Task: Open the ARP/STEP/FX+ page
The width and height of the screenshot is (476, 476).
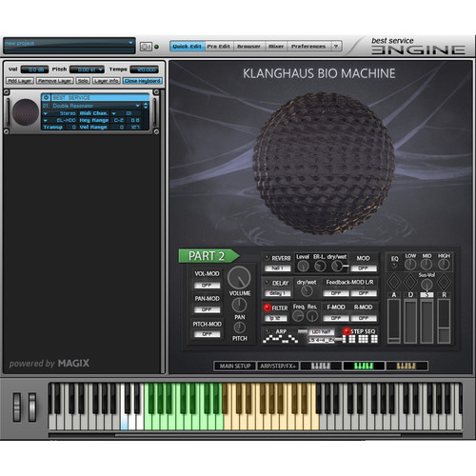Action: pos(278,366)
